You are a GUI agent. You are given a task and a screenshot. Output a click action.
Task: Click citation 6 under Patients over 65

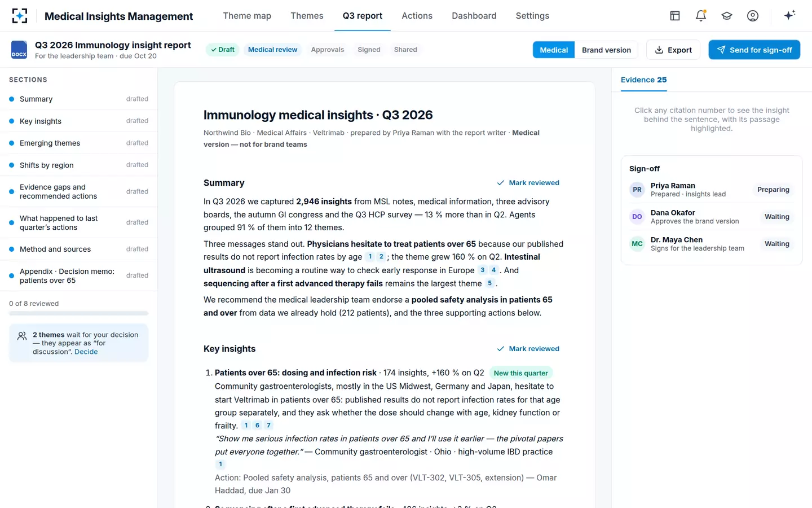point(257,426)
